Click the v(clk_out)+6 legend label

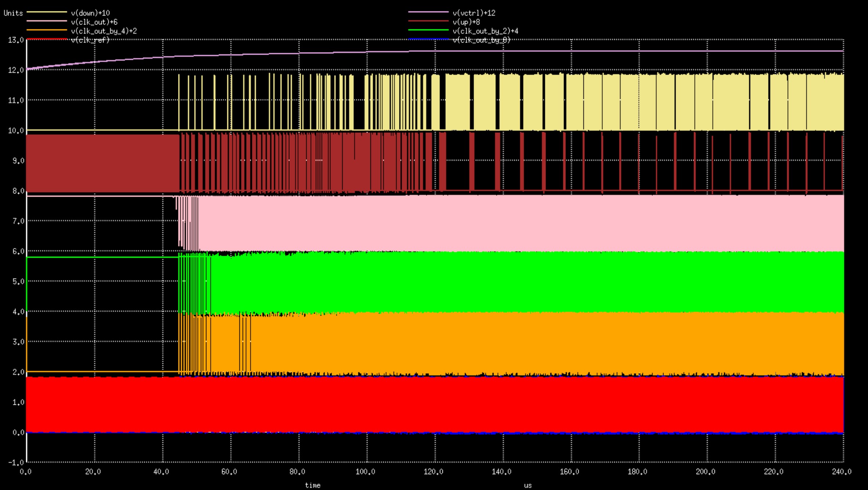94,22
